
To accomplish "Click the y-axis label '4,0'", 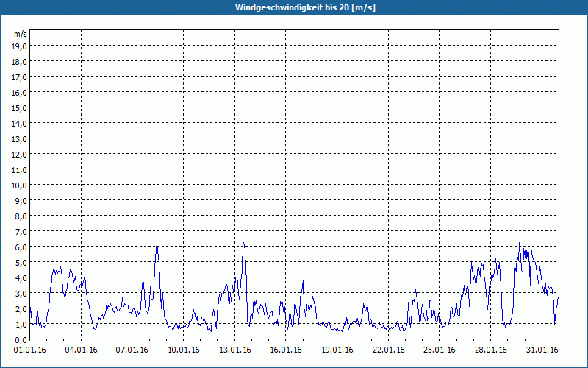I will (21, 278).
